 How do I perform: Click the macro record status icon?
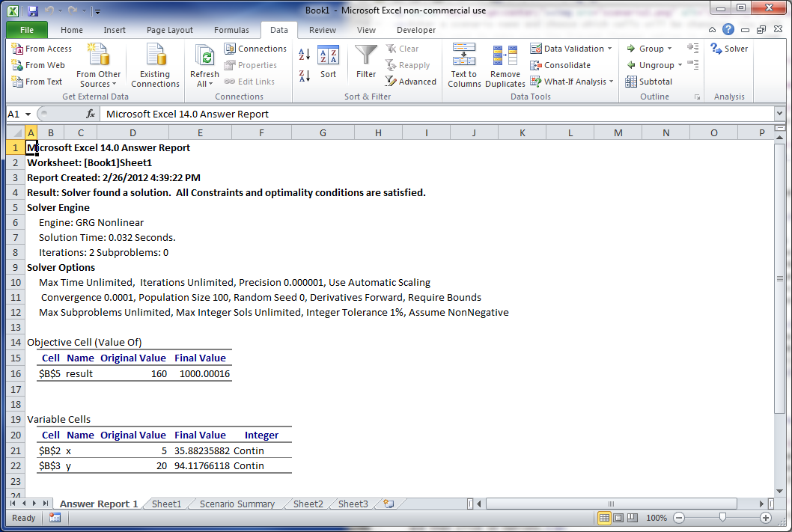tap(55, 518)
